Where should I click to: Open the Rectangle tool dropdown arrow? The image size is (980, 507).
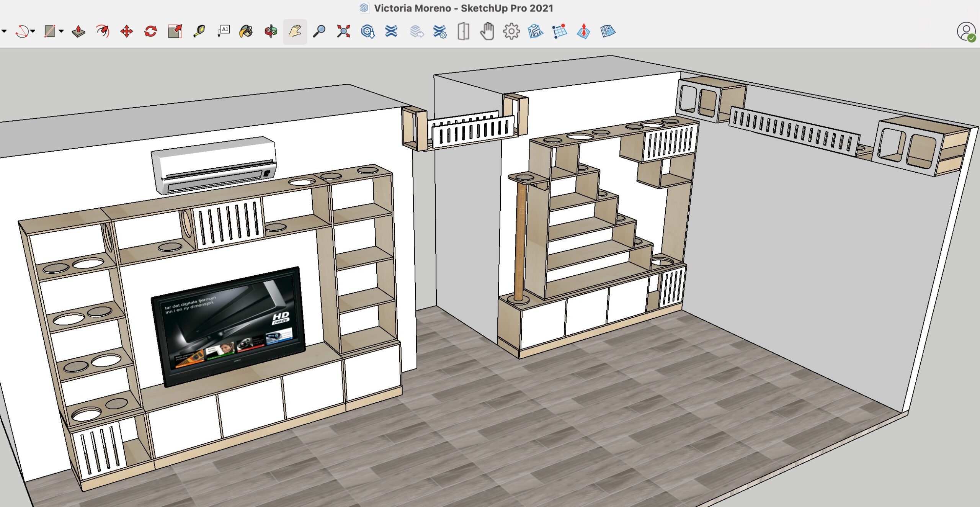(61, 31)
